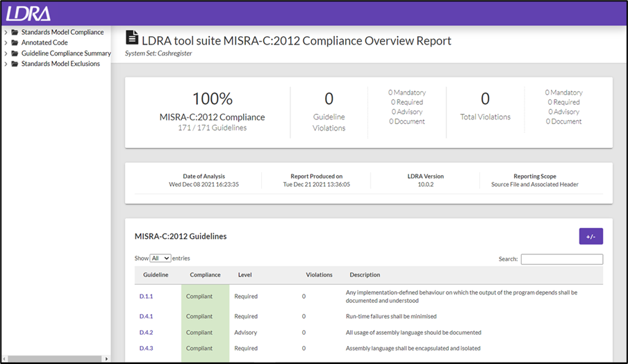Open guideline D.4.2 link

coord(146,332)
